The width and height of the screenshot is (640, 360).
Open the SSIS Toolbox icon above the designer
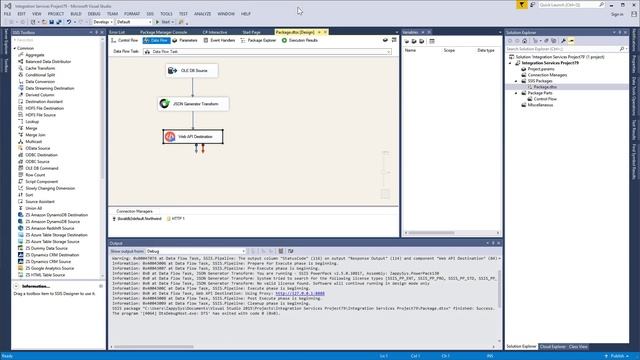coord(394,40)
